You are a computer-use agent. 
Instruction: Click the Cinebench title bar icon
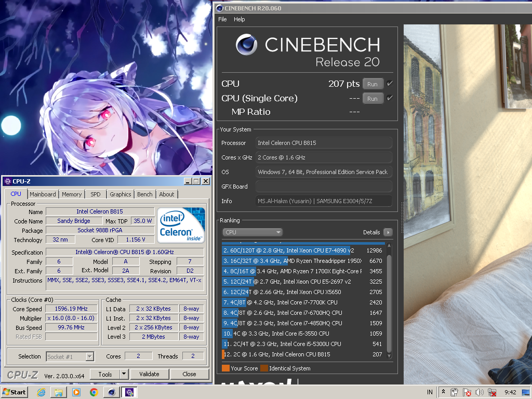pyautogui.click(x=220, y=8)
